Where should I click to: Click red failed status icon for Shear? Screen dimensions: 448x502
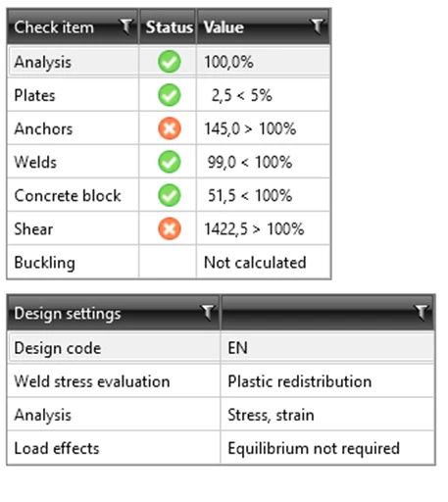170,228
